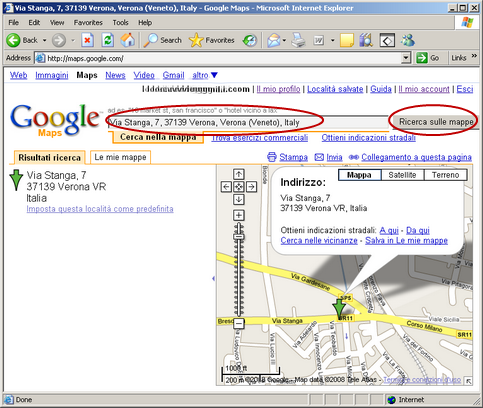The image size is (483, 408).
Task: Open Località salvate link
Action: coord(335,89)
